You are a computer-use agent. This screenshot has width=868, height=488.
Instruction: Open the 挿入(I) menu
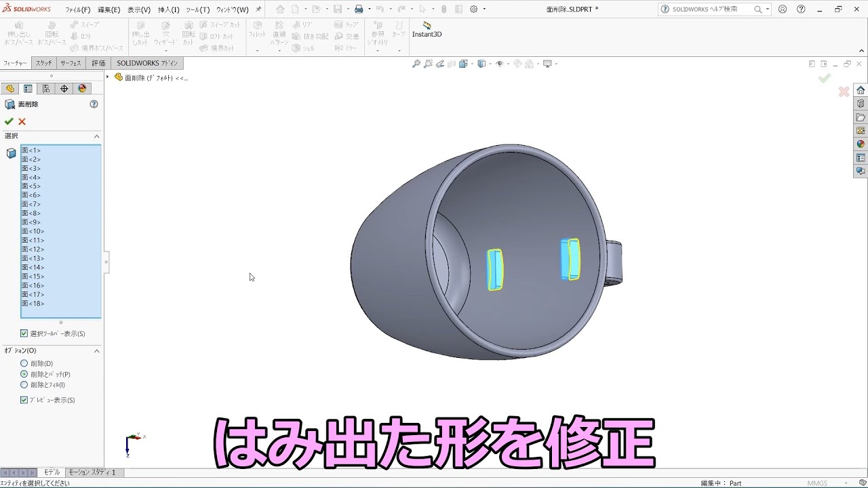(x=168, y=9)
